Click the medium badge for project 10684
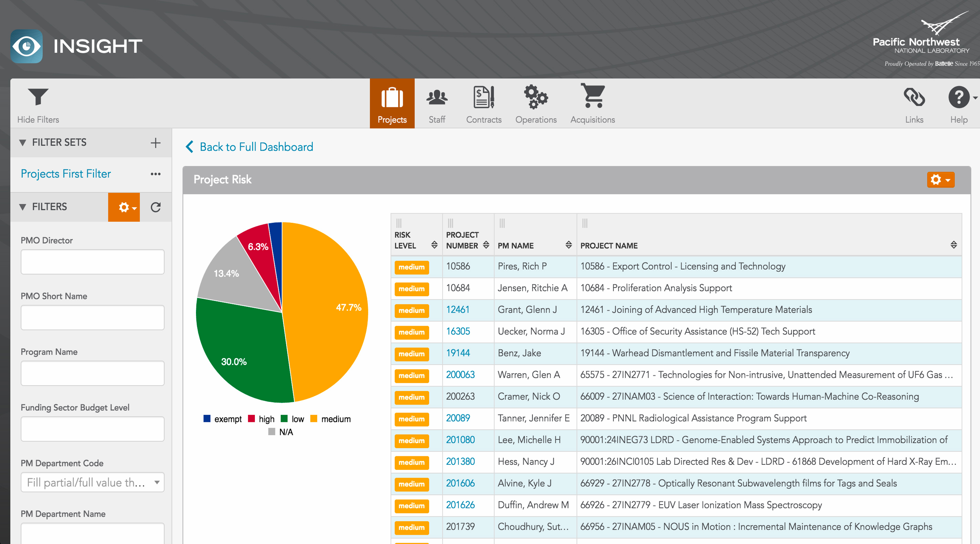Screen dimensions: 980x544 tap(412, 289)
